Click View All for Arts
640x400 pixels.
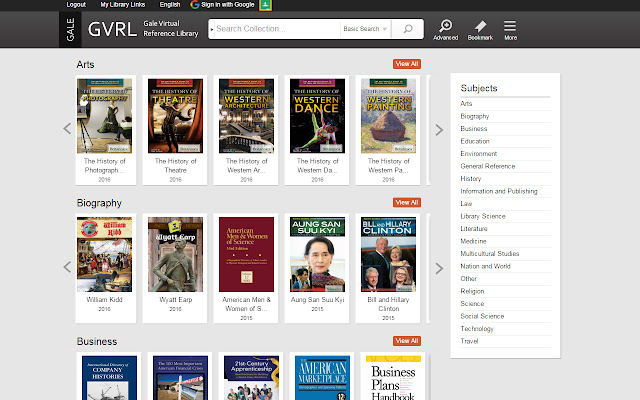407,64
